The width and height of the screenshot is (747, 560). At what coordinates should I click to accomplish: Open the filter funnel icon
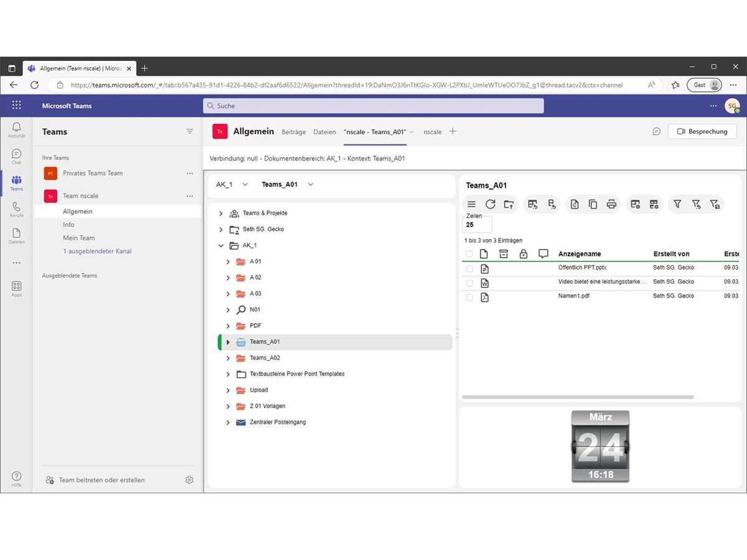[x=677, y=204]
